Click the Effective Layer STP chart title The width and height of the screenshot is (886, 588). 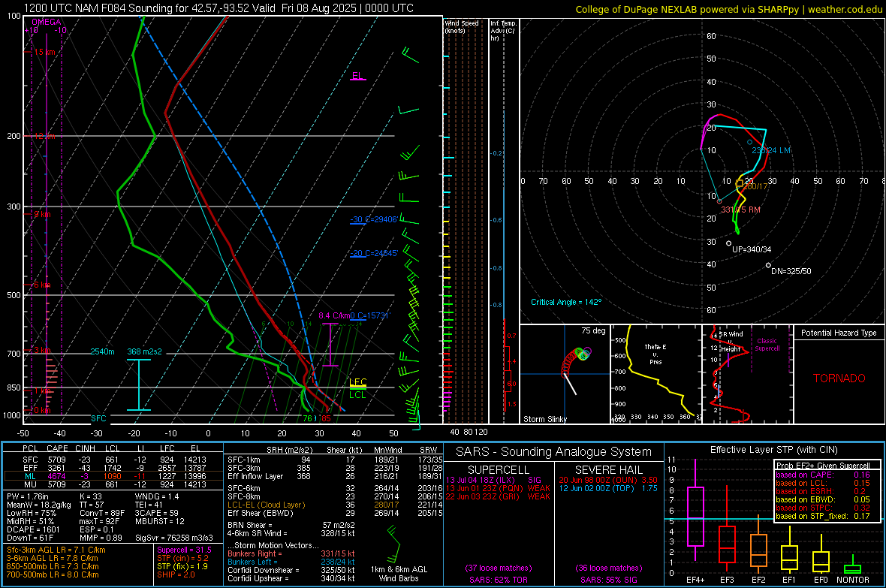(773, 450)
